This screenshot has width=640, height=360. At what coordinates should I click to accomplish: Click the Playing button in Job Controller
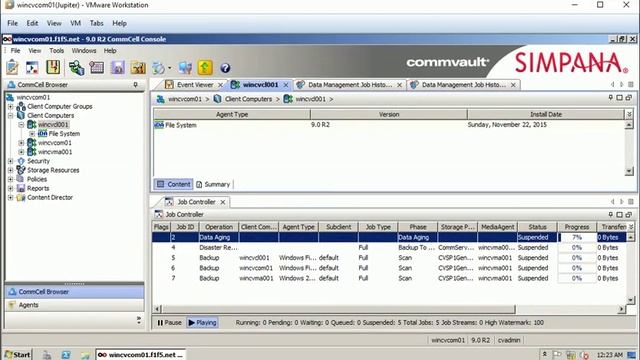pyautogui.click(x=202, y=322)
